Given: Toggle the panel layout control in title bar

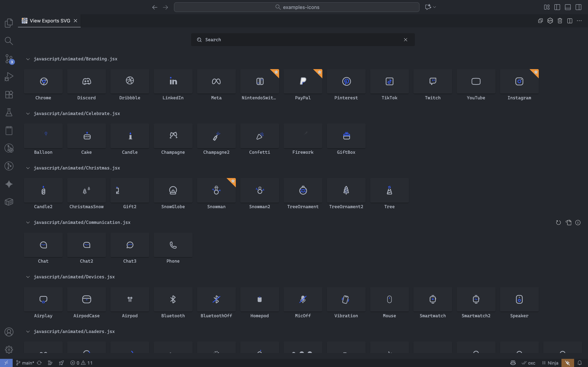Looking at the screenshot, I should (x=568, y=7).
